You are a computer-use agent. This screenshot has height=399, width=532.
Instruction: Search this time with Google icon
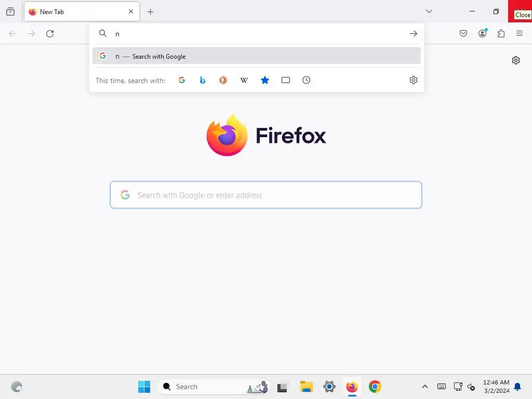pos(182,80)
